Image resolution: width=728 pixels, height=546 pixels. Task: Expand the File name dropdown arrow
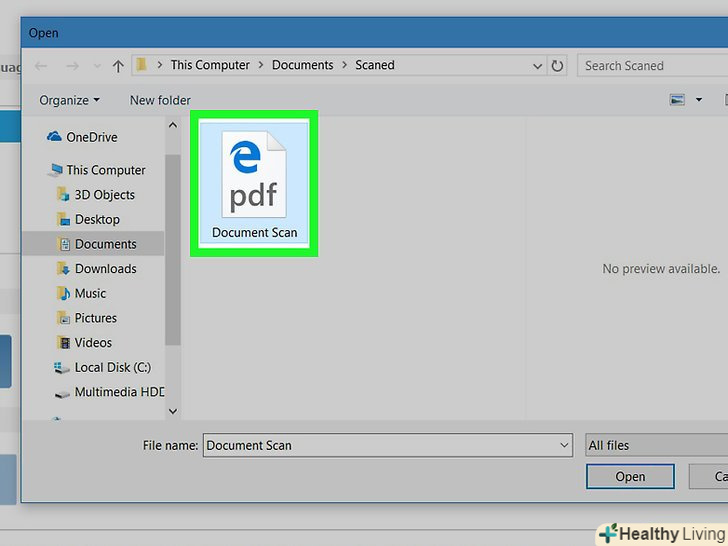point(564,445)
